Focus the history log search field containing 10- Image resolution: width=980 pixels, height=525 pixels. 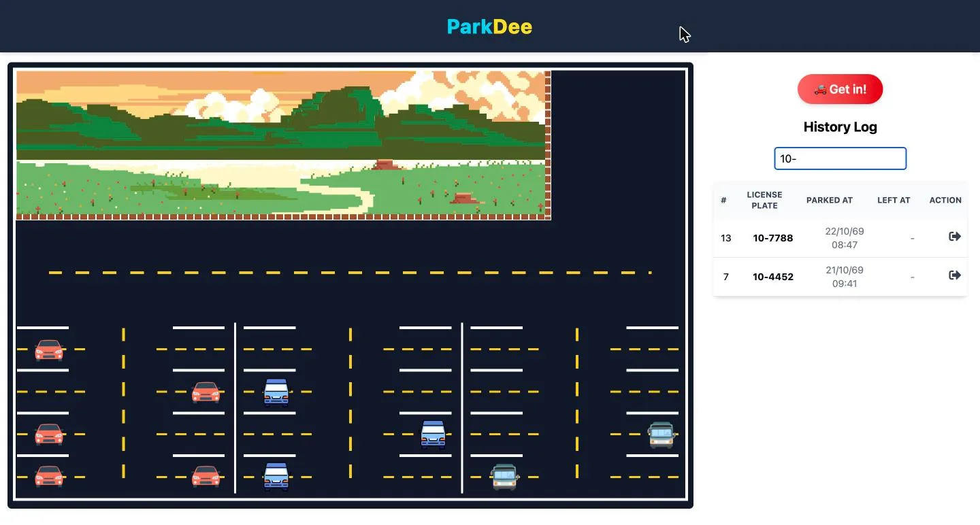tap(840, 158)
